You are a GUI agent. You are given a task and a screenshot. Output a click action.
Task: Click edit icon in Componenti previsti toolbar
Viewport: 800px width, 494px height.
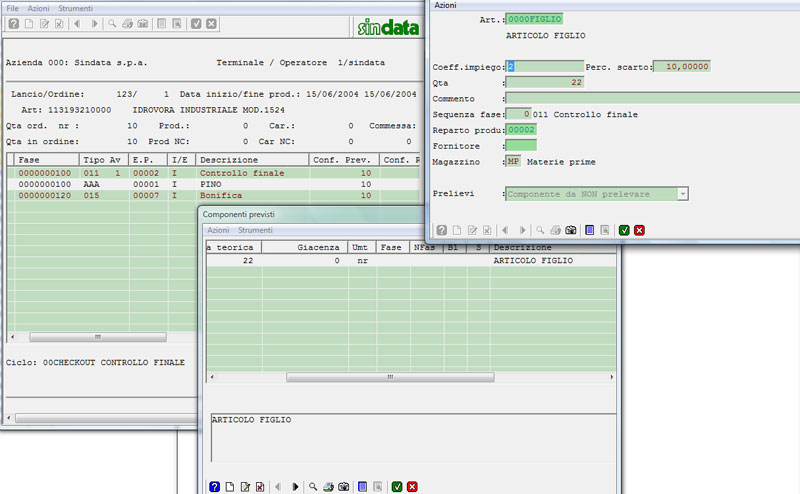(x=245, y=486)
